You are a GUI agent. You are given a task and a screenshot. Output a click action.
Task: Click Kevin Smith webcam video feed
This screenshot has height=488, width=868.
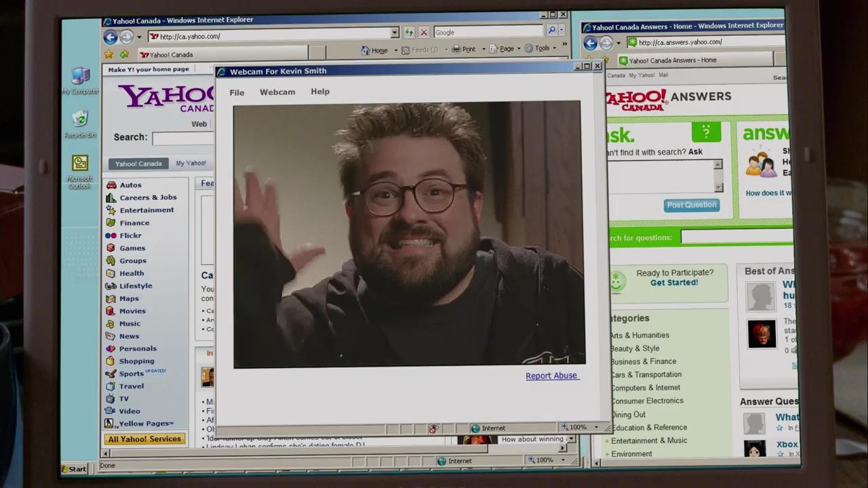(409, 235)
